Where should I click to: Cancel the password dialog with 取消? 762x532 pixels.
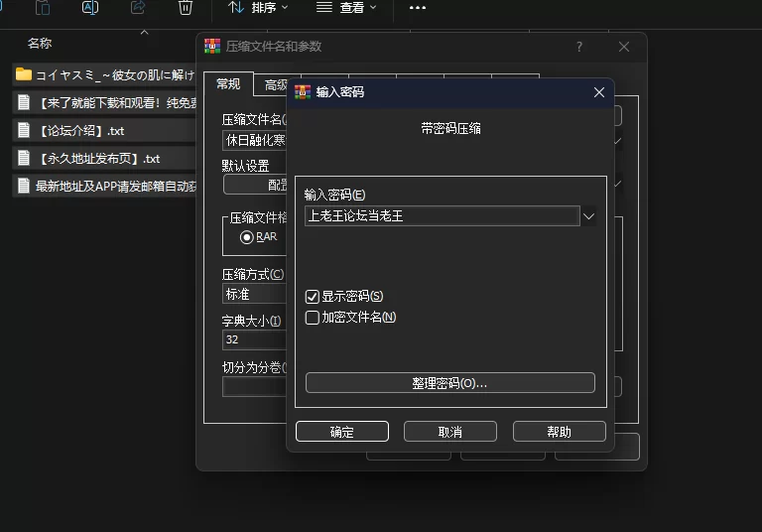coord(450,432)
